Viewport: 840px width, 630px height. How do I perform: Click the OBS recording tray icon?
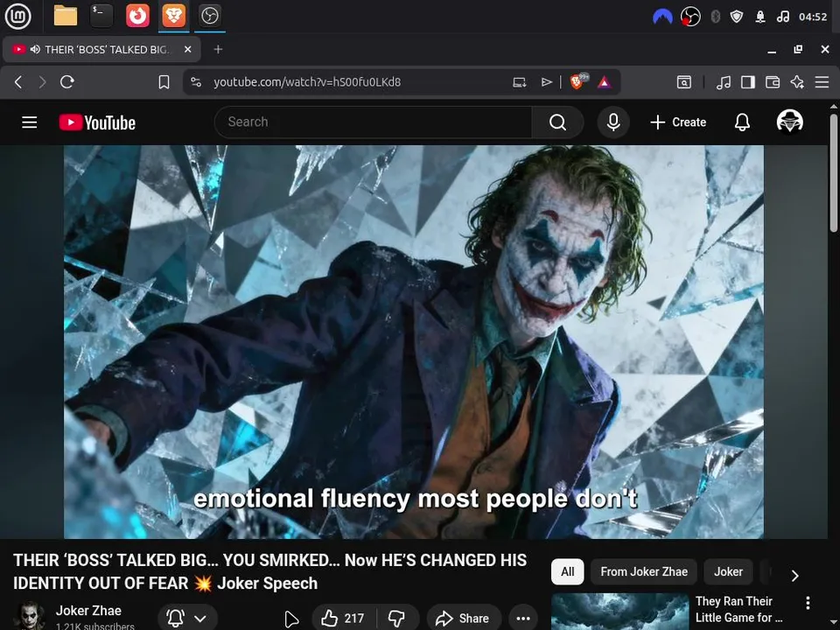tap(690, 17)
